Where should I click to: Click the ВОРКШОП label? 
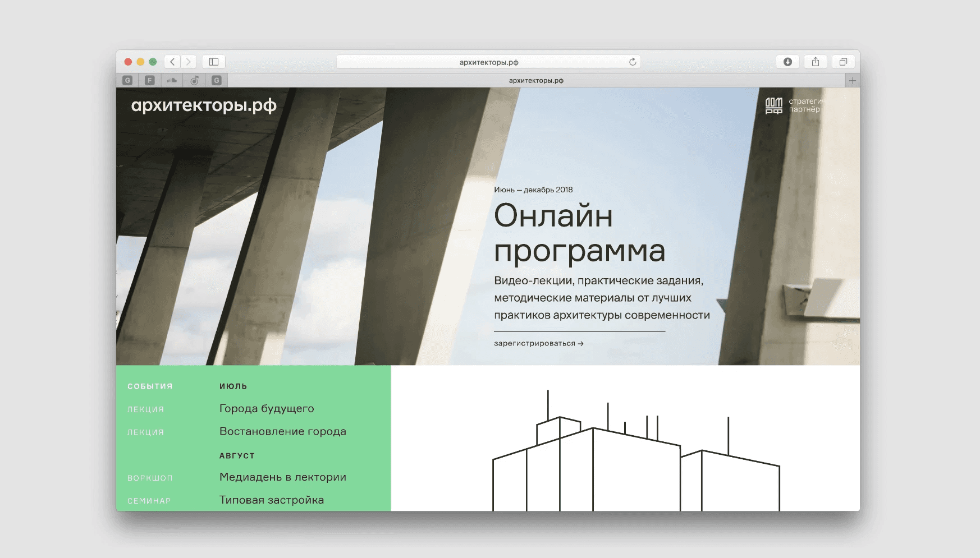[x=150, y=478]
